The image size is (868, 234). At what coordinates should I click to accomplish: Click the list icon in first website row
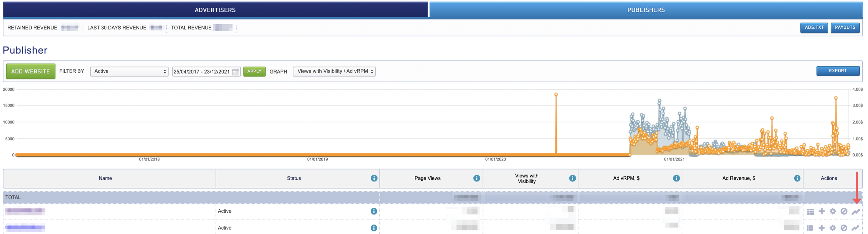[810, 212]
